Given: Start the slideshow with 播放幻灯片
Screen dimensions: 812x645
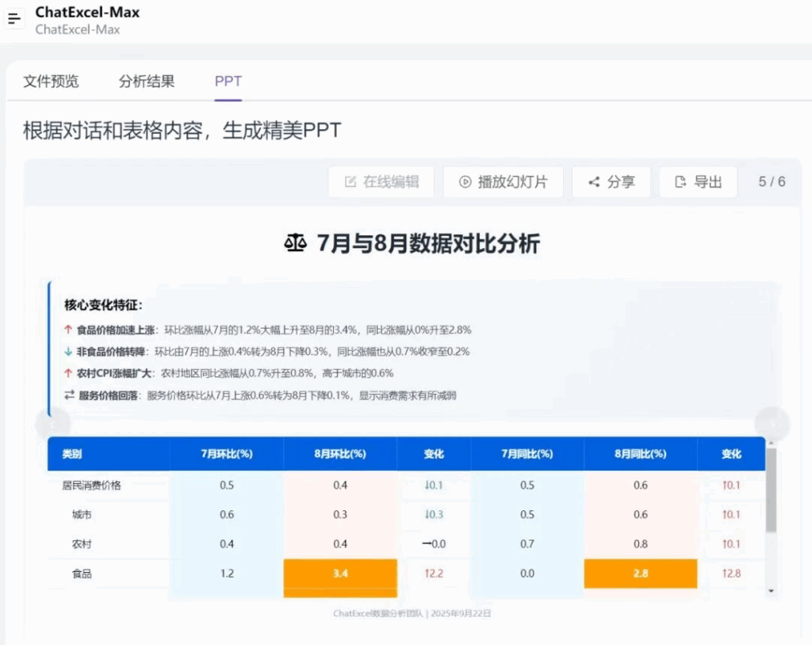Looking at the screenshot, I should (503, 181).
